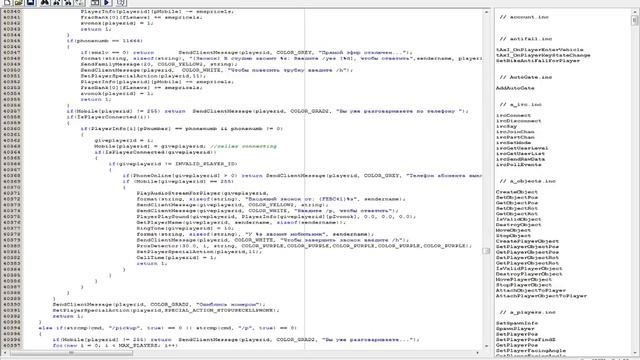This screenshot has height=360, width=640.
Task: Open a file with the folder icon
Action: (18, 2)
